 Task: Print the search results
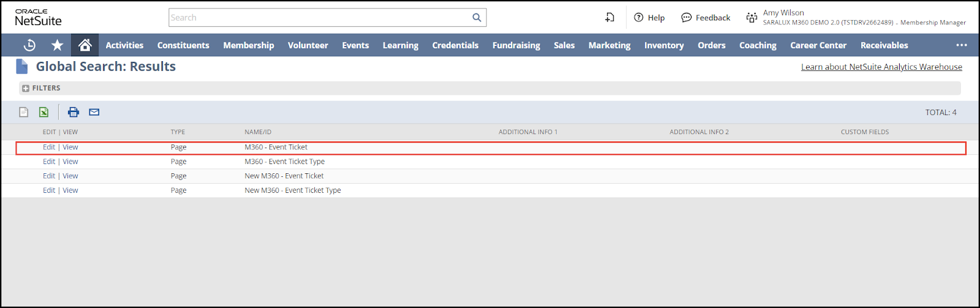[x=73, y=112]
